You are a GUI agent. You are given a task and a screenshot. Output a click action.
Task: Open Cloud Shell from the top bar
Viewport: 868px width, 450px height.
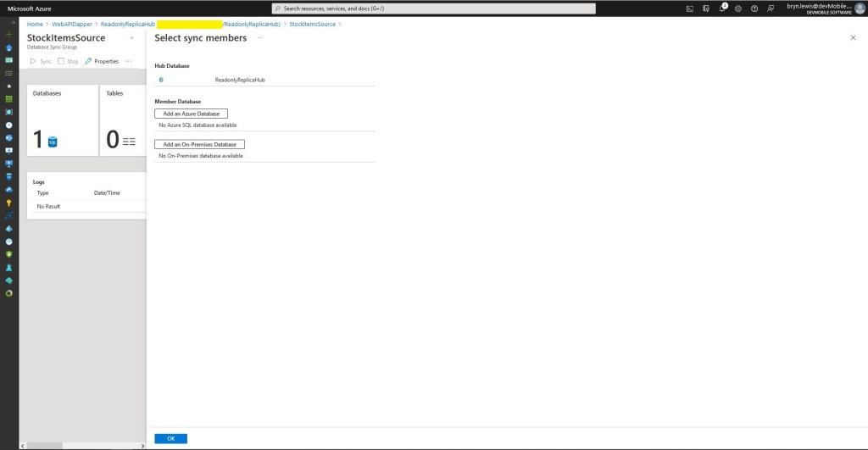click(x=690, y=8)
